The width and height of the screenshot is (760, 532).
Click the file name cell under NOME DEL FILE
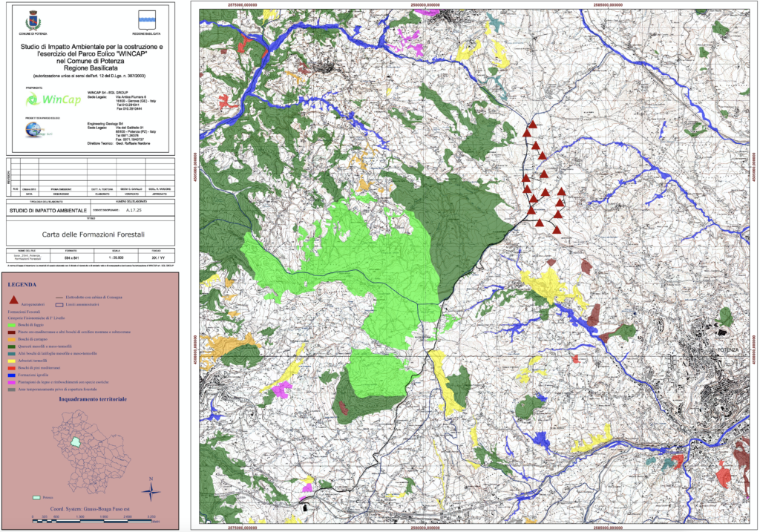(x=27, y=257)
